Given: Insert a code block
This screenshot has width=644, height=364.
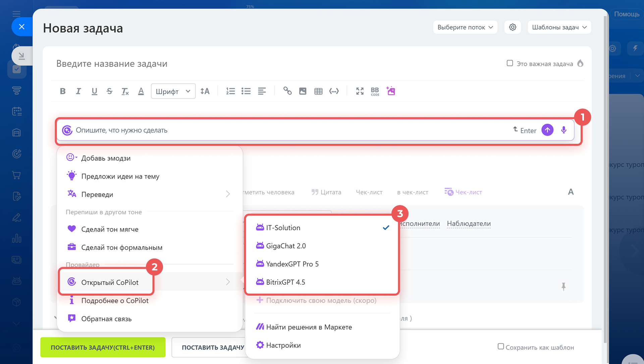Looking at the screenshot, I should pos(334,91).
